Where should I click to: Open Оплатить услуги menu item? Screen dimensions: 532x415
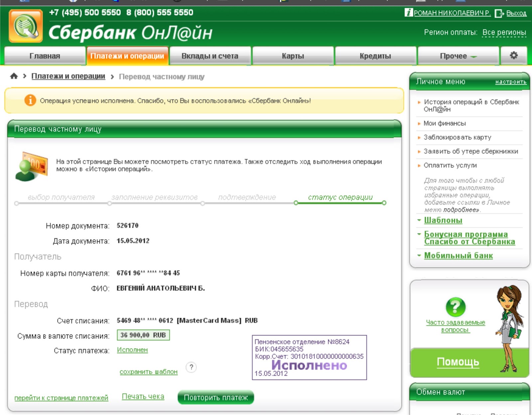[x=450, y=165]
